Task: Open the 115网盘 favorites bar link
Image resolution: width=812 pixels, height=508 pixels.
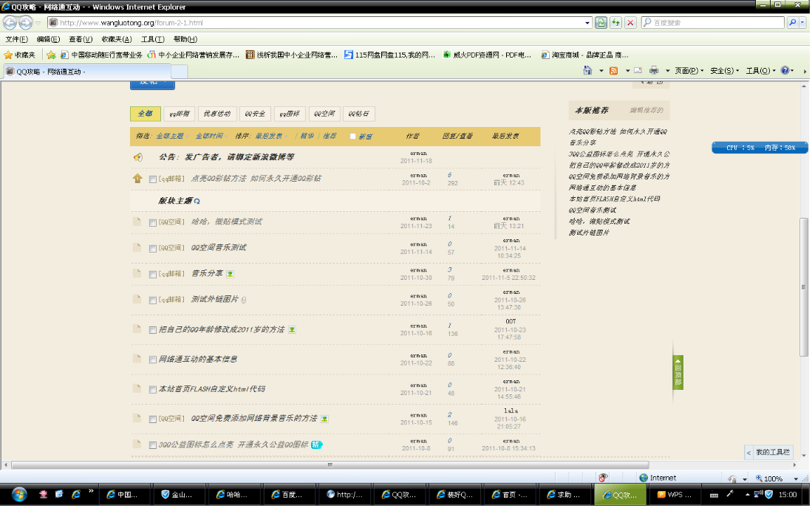Action: [x=390, y=55]
